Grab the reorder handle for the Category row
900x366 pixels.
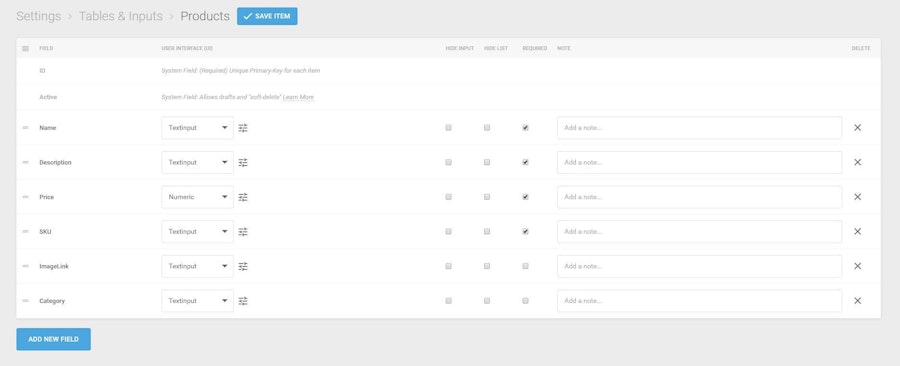point(25,301)
